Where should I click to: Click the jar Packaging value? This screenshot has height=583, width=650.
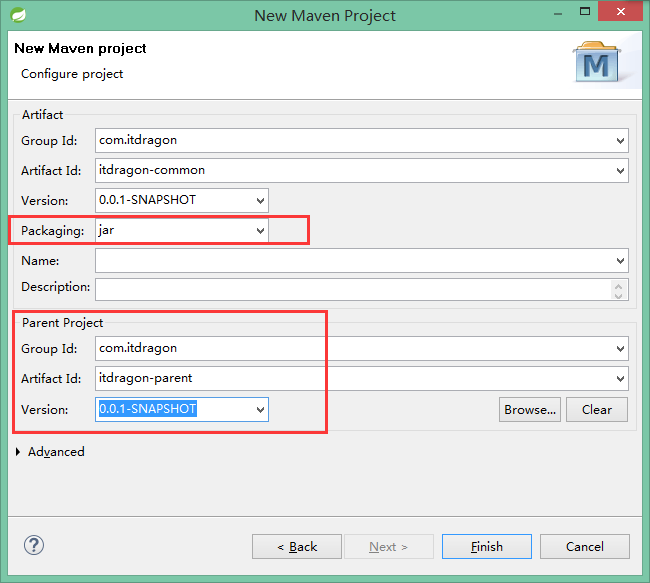106,231
